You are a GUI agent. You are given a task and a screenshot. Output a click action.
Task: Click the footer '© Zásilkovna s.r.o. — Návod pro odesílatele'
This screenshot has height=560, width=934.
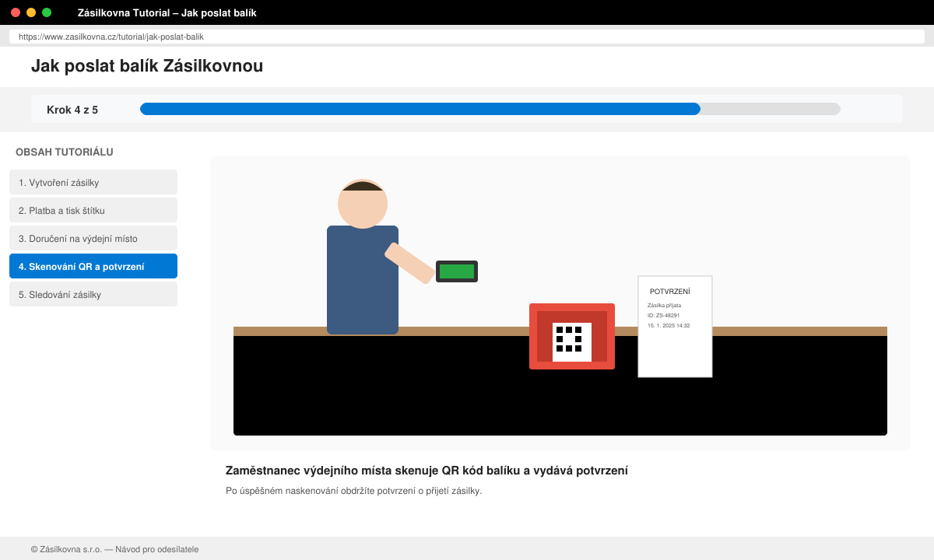point(114,549)
